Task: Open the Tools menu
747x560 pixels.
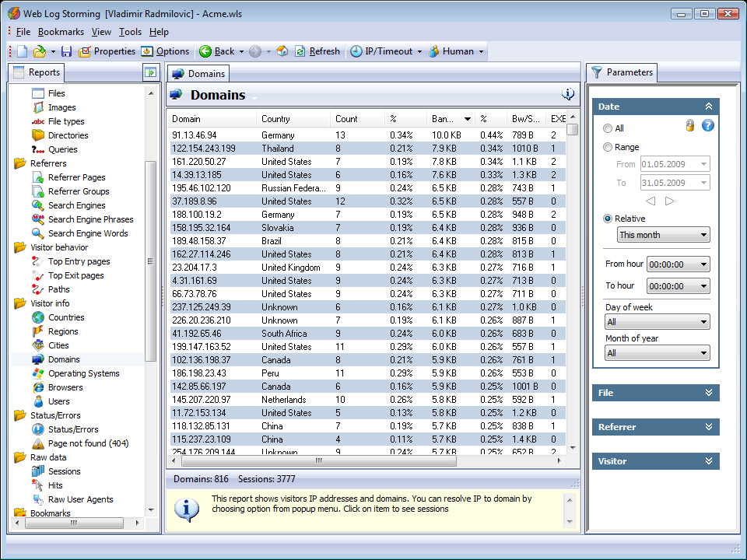Action: point(130,32)
